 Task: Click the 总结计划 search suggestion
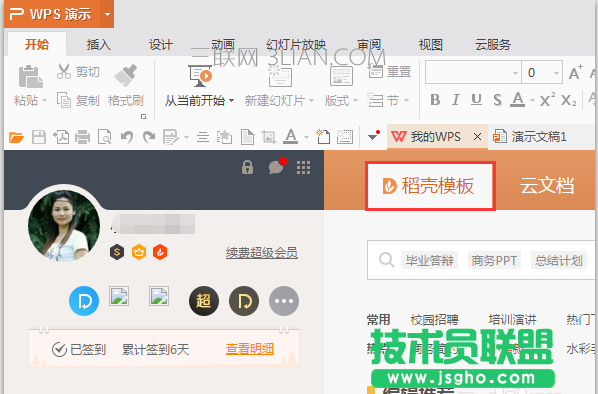(x=558, y=261)
